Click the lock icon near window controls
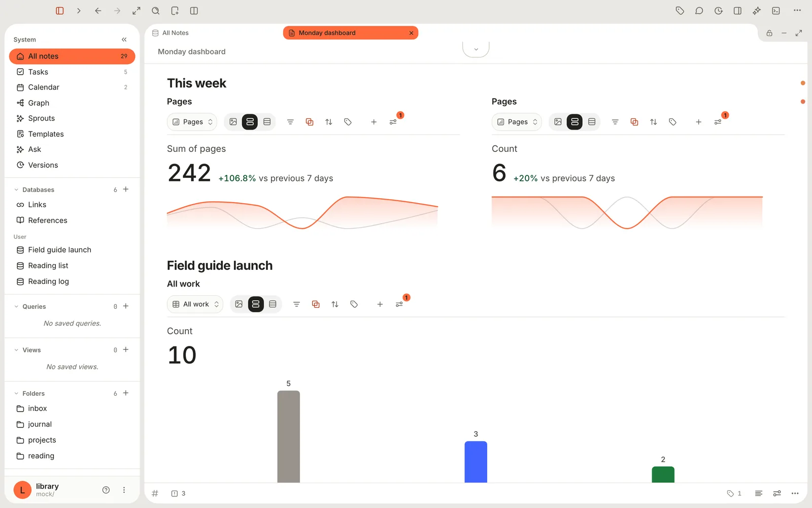Screen dimensions: 812x508 pyautogui.click(x=769, y=33)
